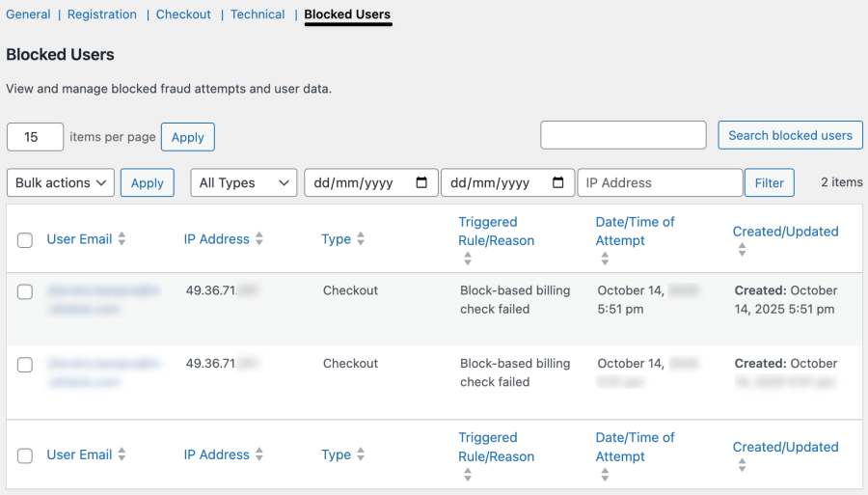Click the items per page number field
This screenshot has height=495, width=868.
[35, 137]
